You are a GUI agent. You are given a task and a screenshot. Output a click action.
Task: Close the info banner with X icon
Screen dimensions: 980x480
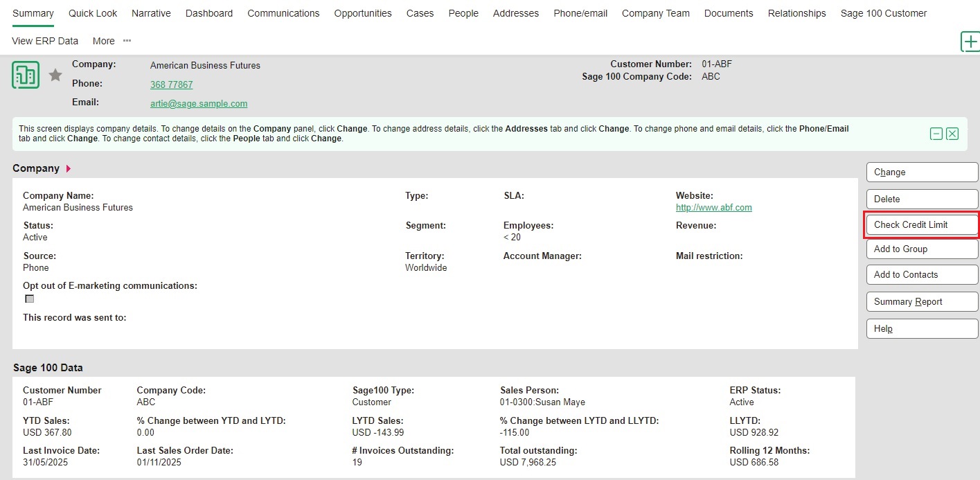[x=952, y=134]
